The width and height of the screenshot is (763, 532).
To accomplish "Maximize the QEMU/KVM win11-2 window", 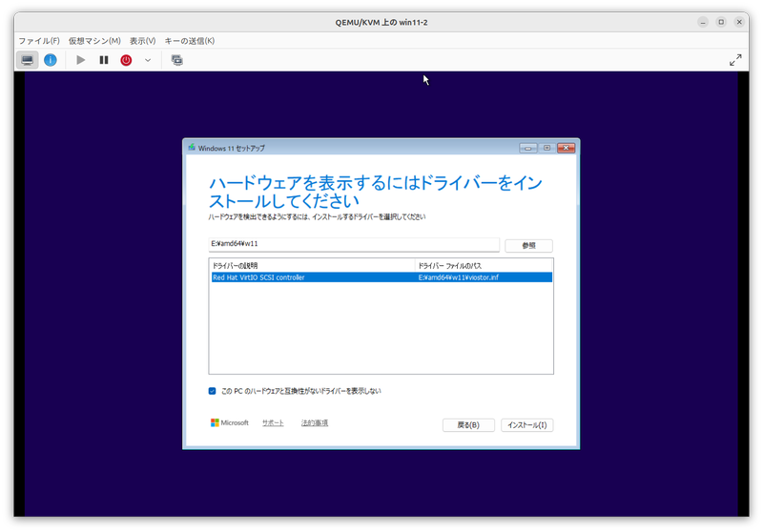I will click(721, 22).
